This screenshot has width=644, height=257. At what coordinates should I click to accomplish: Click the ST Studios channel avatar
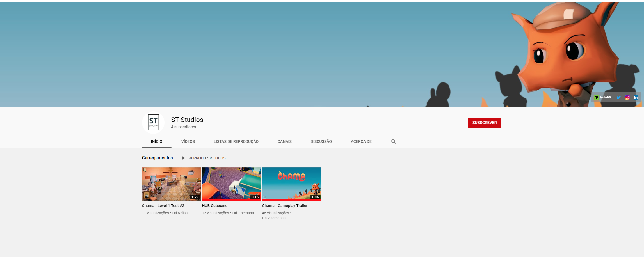(x=153, y=122)
